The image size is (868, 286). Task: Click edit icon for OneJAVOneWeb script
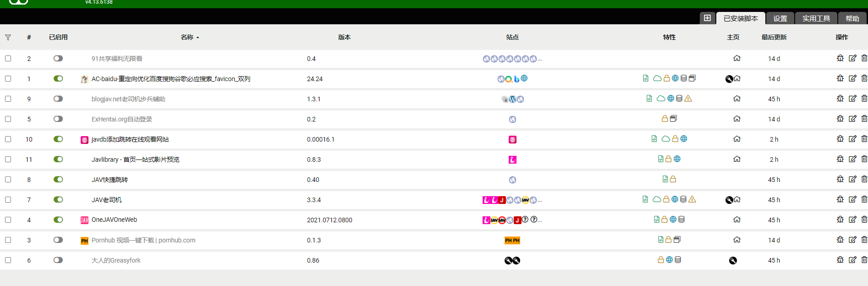(852, 220)
